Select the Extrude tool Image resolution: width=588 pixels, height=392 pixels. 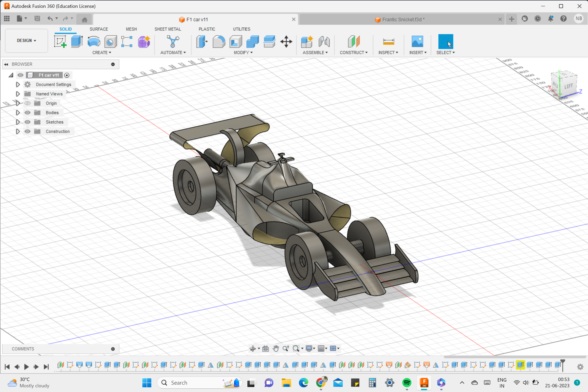pos(77,41)
